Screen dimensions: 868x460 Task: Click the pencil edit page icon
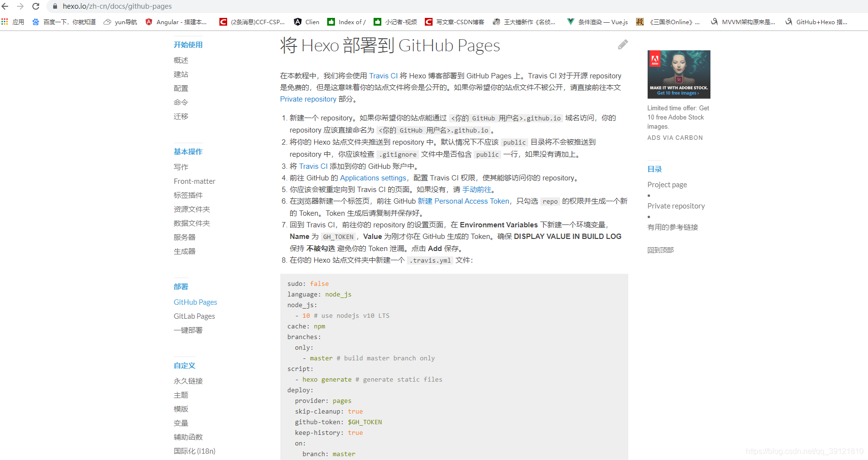coord(622,45)
